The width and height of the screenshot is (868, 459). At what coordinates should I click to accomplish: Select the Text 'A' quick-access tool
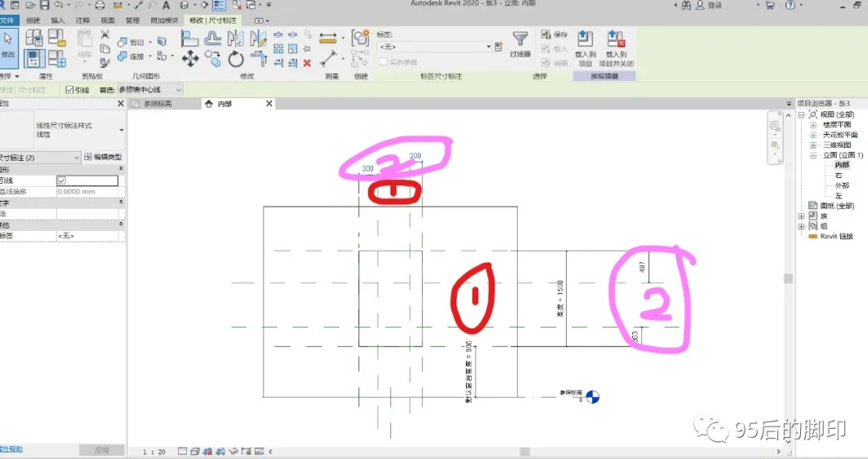[166, 5]
